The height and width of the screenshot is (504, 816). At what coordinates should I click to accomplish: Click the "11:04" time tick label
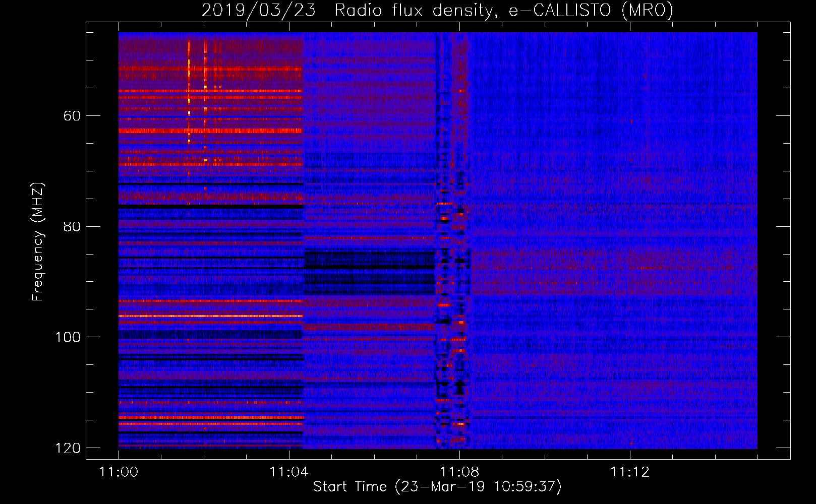click(289, 472)
